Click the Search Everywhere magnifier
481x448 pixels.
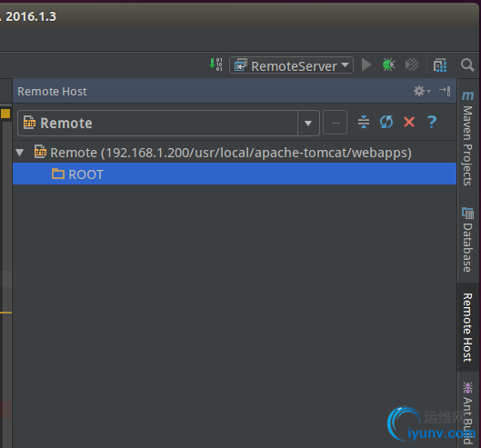point(467,65)
